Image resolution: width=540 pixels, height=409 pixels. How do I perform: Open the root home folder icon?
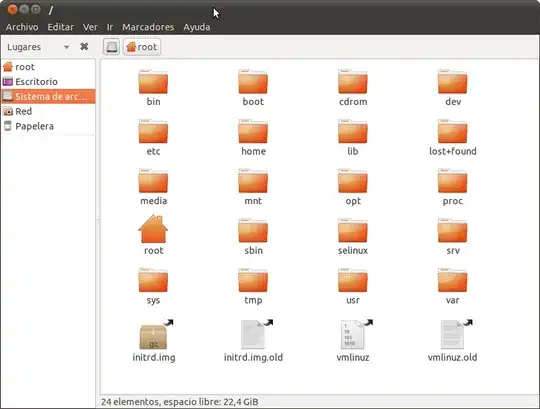pos(153,229)
